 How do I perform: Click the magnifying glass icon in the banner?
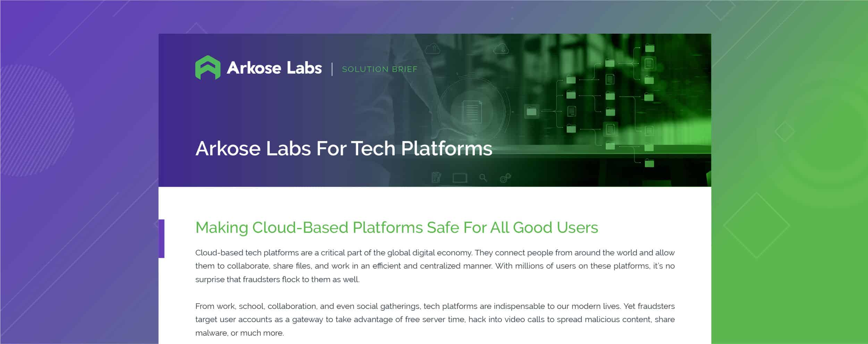pos(483,178)
